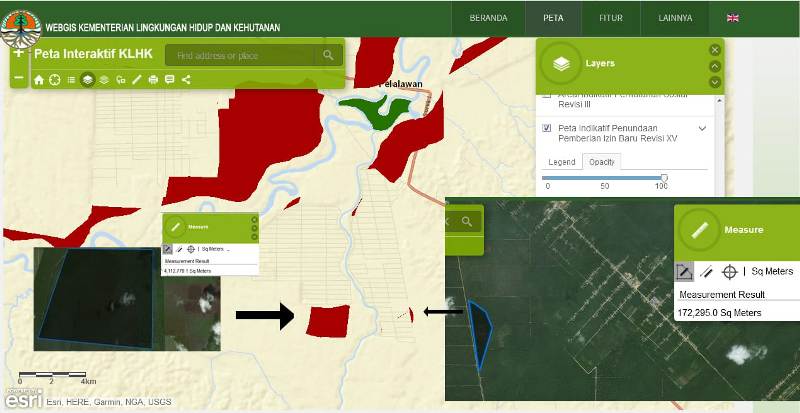Screen dimensions: 800x413
Task: Open the Measure ruler icon in the toolbar
Action: [x=136, y=80]
